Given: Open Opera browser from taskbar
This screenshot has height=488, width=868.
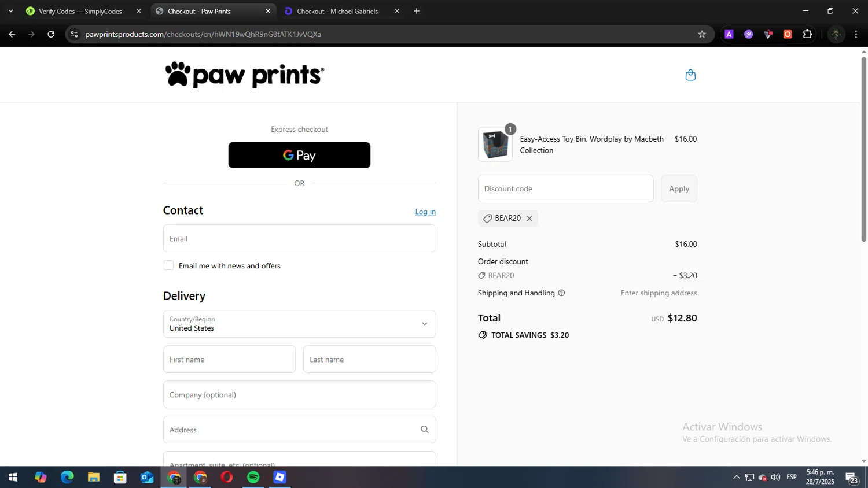Looking at the screenshot, I should [227, 477].
